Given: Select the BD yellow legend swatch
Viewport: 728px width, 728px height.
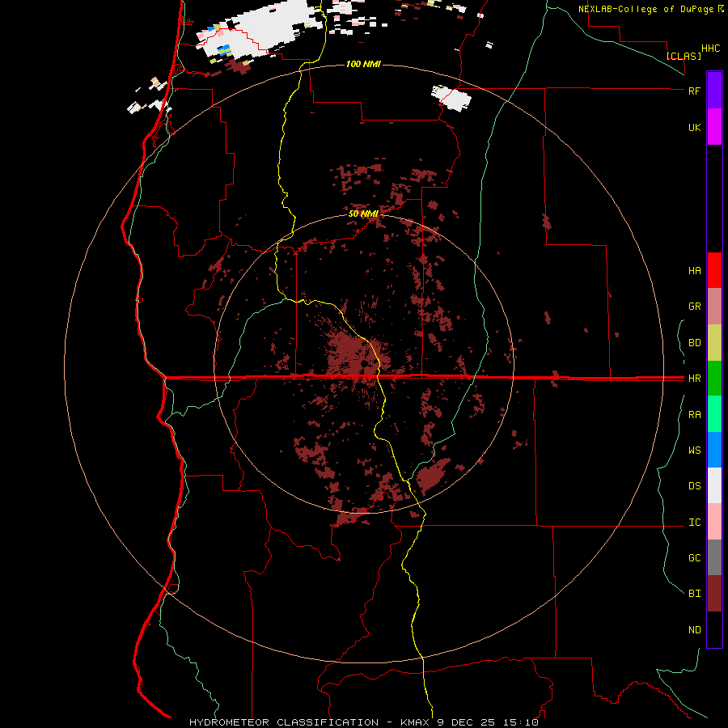Looking at the screenshot, I should 714,342.
